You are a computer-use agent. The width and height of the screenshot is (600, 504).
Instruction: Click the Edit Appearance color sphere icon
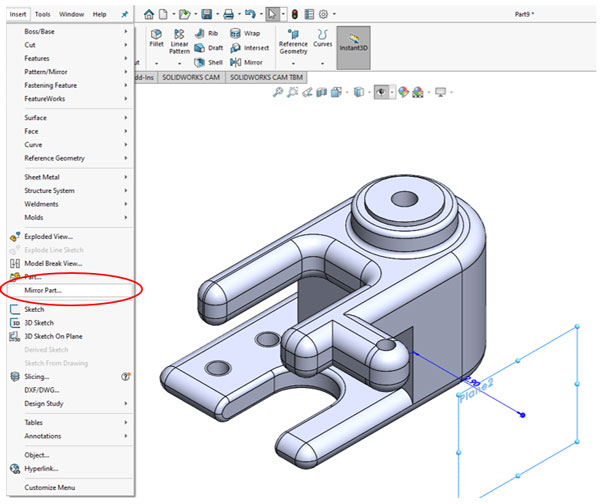(403, 92)
